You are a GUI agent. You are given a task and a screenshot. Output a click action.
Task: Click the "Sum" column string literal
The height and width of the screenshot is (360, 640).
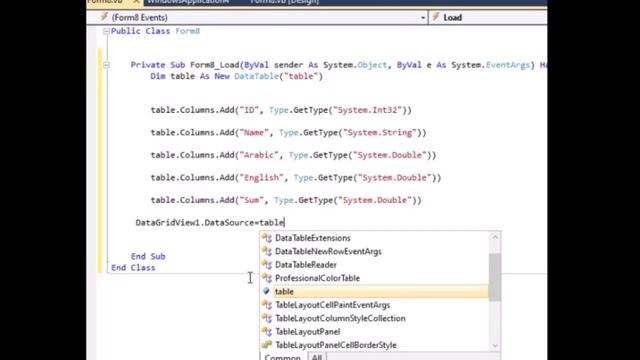coord(251,200)
